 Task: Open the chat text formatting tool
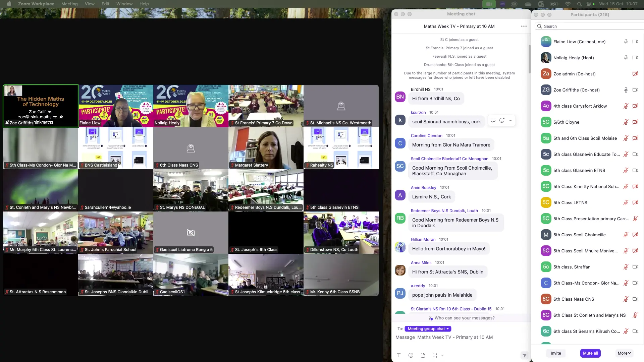(399, 355)
